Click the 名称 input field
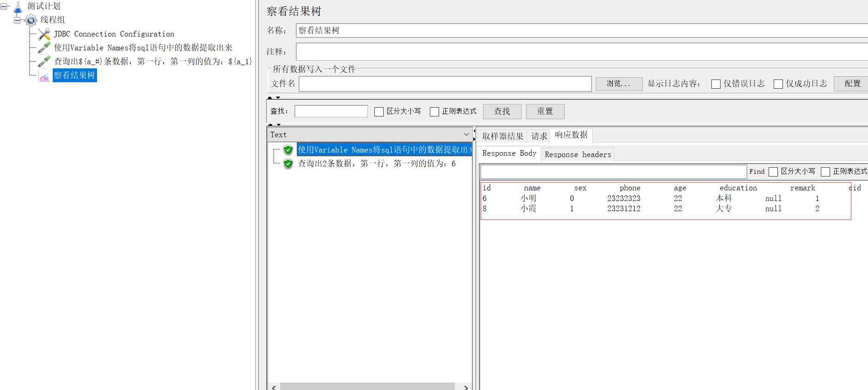 click(582, 30)
